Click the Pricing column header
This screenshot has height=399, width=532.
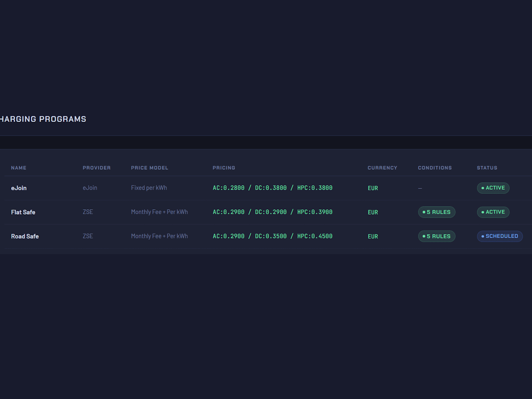pyautogui.click(x=224, y=168)
